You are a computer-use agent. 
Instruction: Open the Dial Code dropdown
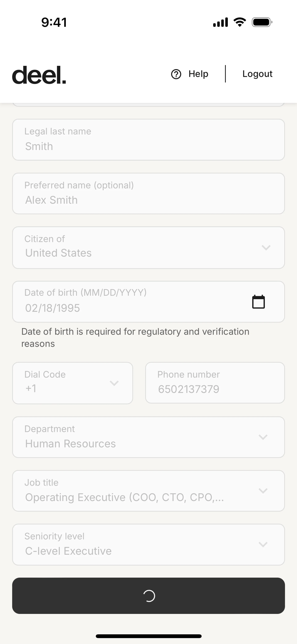[x=73, y=383]
